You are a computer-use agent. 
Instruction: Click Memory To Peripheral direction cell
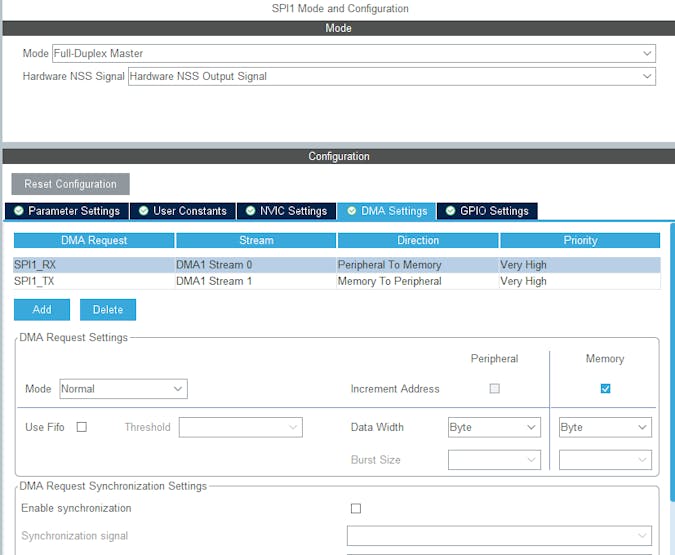point(418,281)
